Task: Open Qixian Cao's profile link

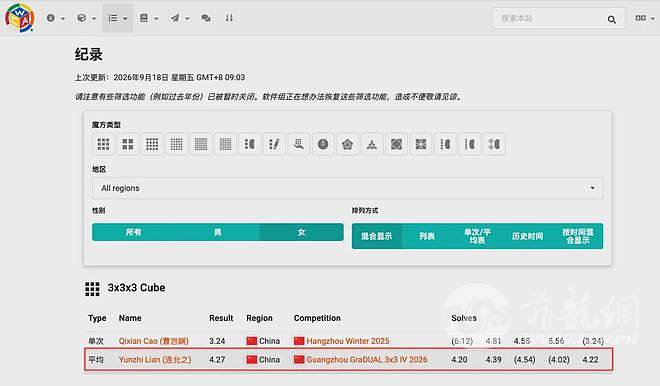Action: point(154,341)
